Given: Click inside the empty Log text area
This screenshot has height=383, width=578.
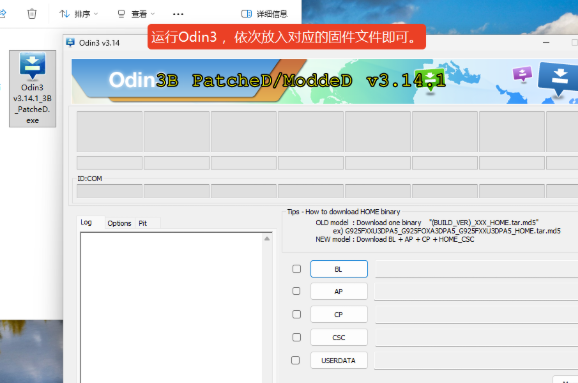Looking at the screenshot, I should (172, 308).
